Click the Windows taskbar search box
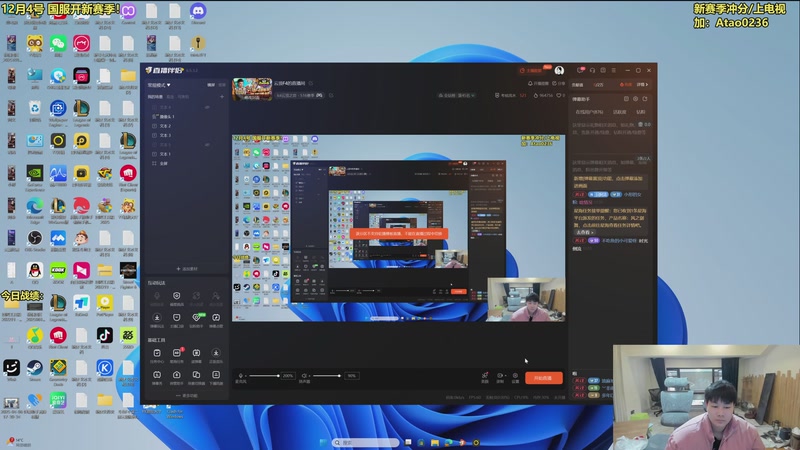 point(365,442)
